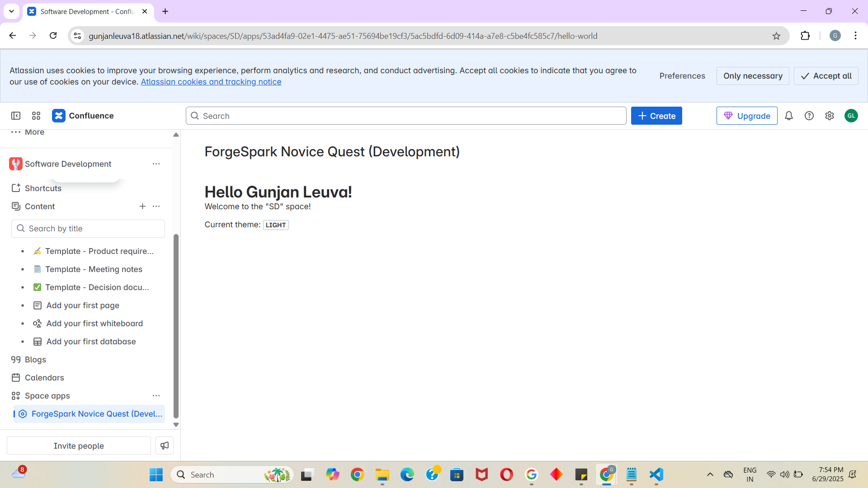The image size is (868, 488).
Task: Open the More options menu for Software Development
Action: (156, 164)
